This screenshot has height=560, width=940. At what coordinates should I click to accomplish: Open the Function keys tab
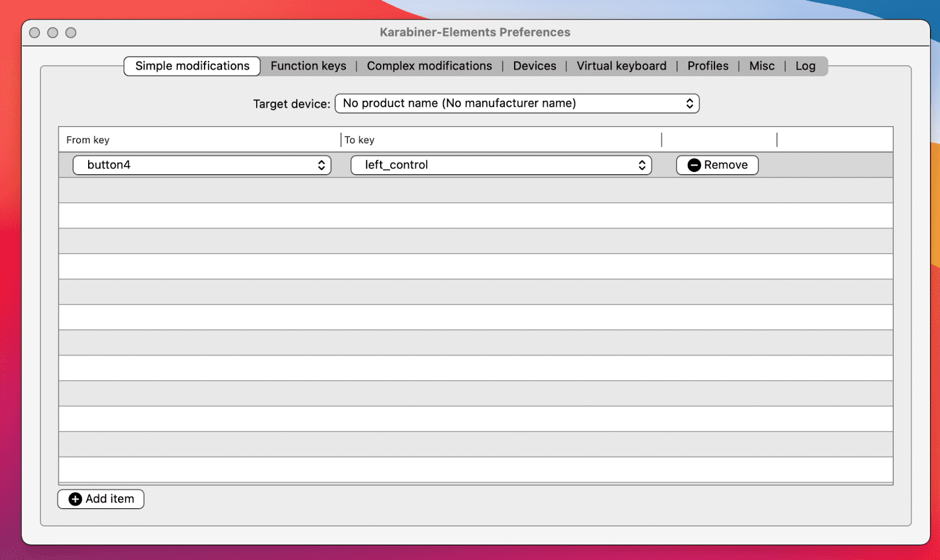[x=308, y=66]
